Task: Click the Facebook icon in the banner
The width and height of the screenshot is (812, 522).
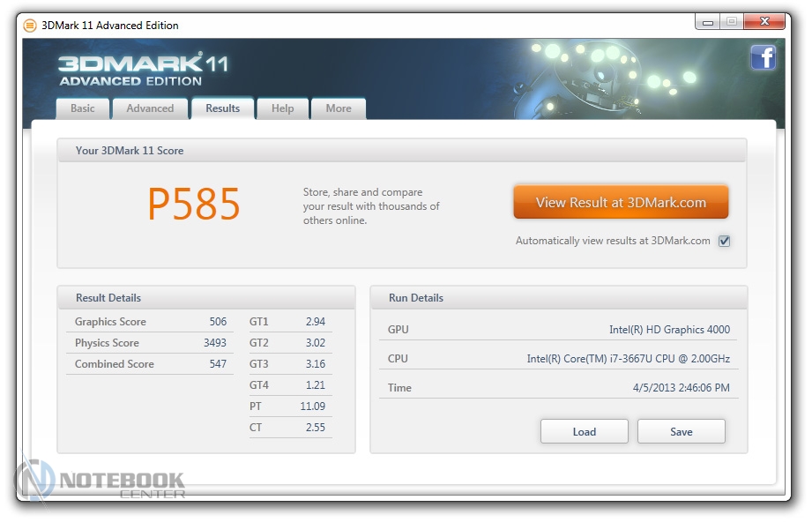Action: [763, 57]
